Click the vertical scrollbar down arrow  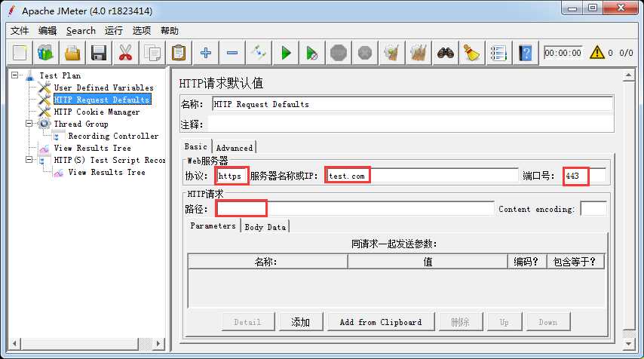pos(628,343)
